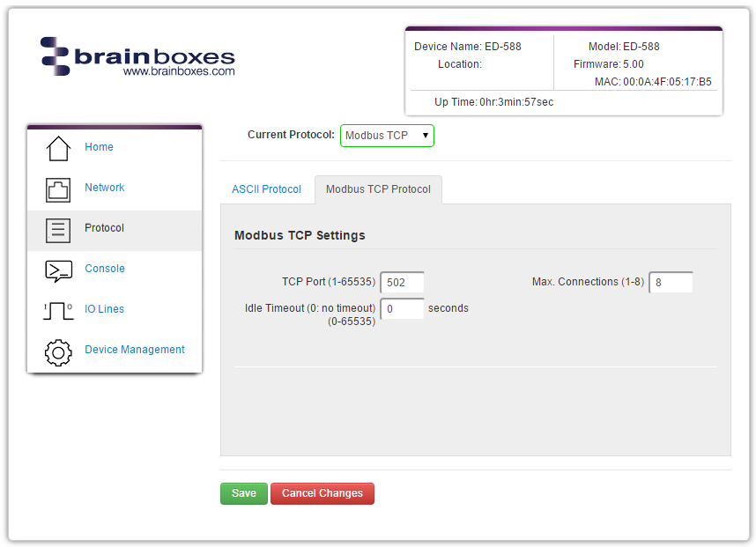Click the Current Protocol dropdown arrow

pyautogui.click(x=425, y=136)
